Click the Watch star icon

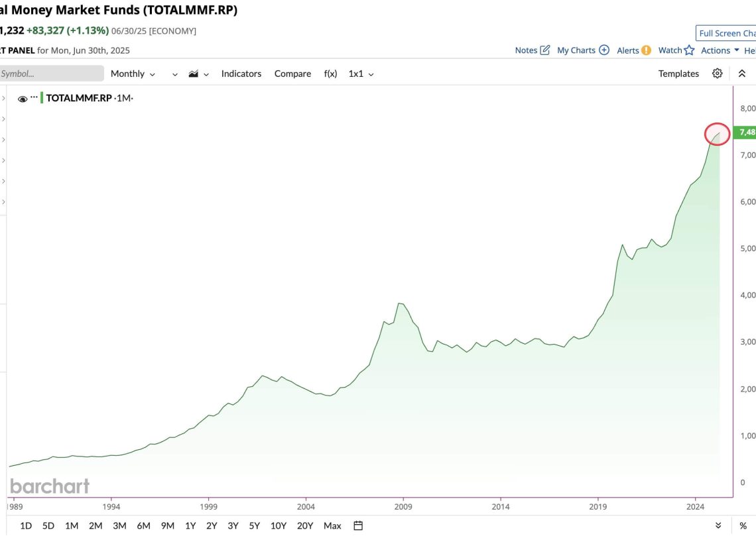[x=689, y=50]
